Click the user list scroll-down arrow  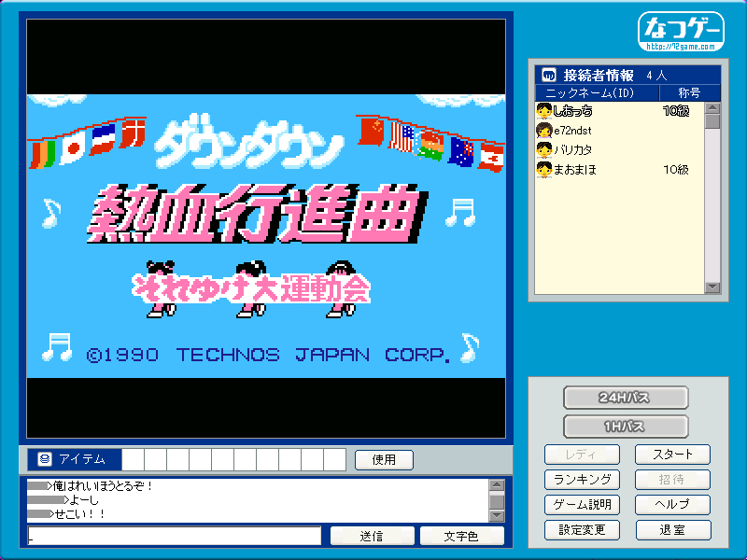point(712,287)
